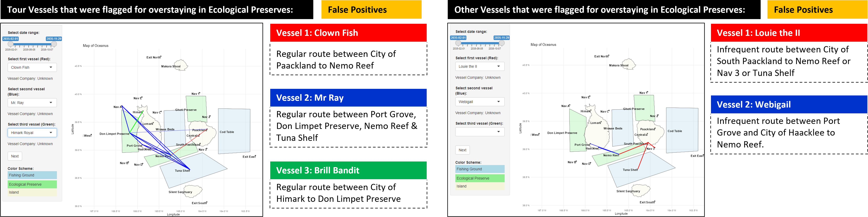Open the Louie the II vessel dropdown
Image resolution: width=868 pixels, height=217 pixels.
[479, 66]
